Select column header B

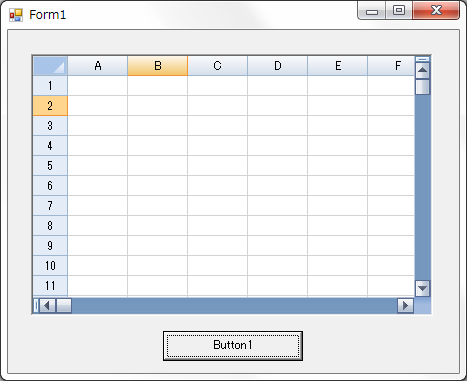point(158,66)
